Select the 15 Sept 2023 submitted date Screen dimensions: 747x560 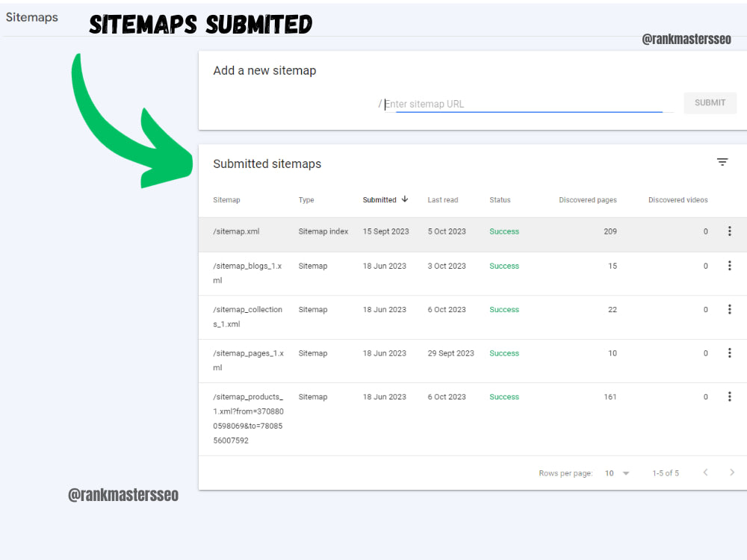[386, 231]
